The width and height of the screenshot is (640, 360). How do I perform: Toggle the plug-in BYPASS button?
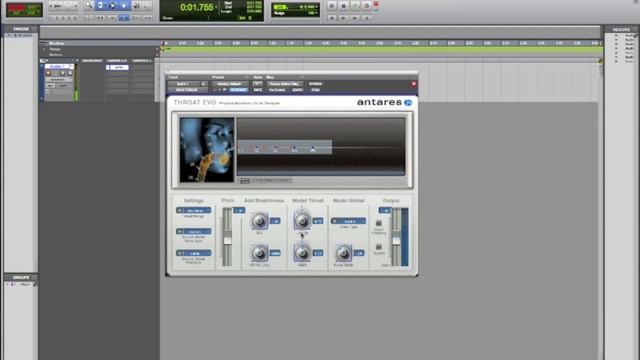pyautogui.click(x=315, y=84)
